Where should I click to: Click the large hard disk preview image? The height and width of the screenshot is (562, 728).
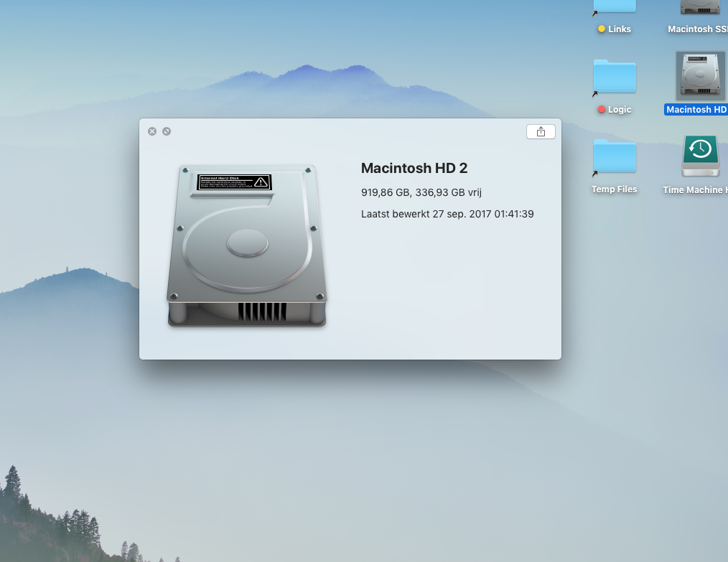(x=246, y=246)
